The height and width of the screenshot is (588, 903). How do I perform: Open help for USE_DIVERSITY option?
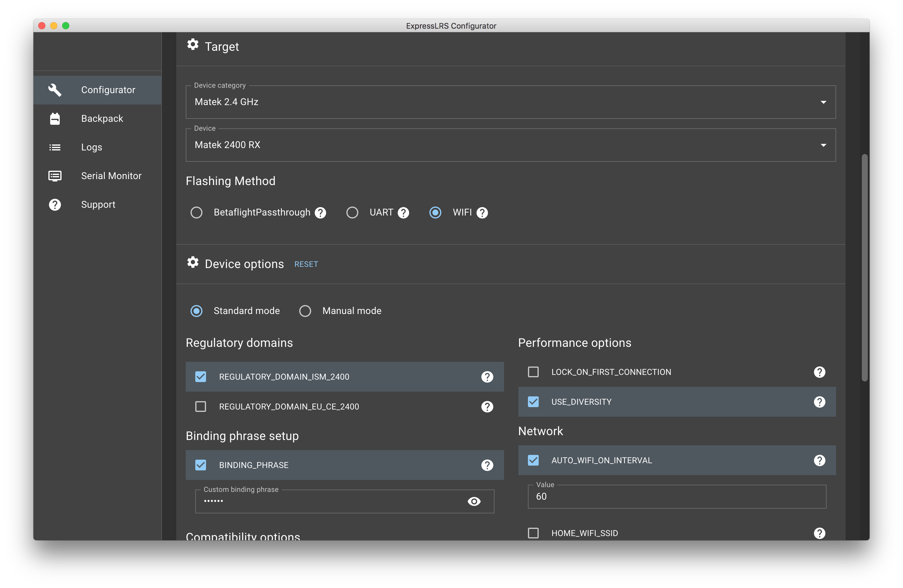(819, 402)
